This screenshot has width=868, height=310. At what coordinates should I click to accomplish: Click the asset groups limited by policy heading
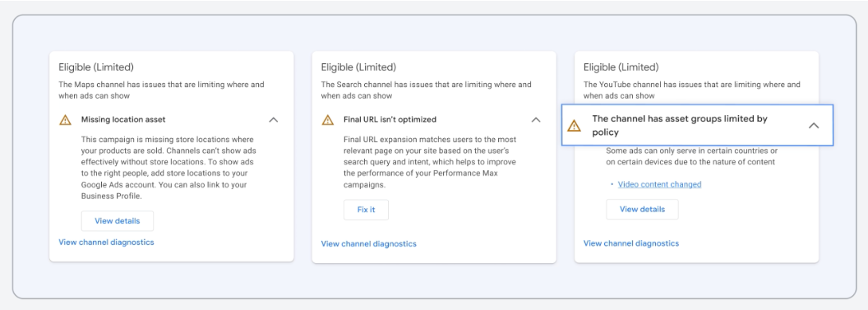click(x=680, y=126)
